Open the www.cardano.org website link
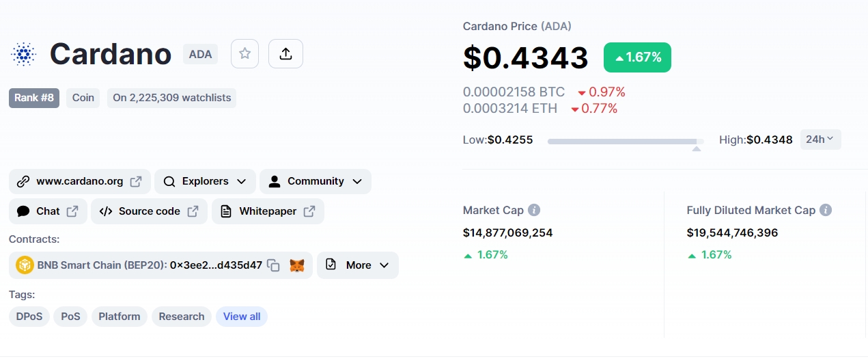Viewport: 868px width, 359px height. (80, 181)
